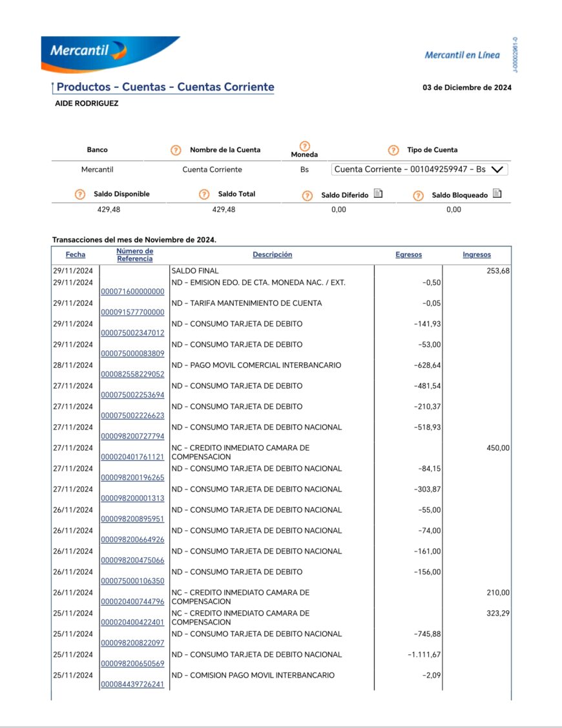Open the Cuenta Corriente - 001049259947 dropdown
This screenshot has height=728, width=562.
point(420,169)
